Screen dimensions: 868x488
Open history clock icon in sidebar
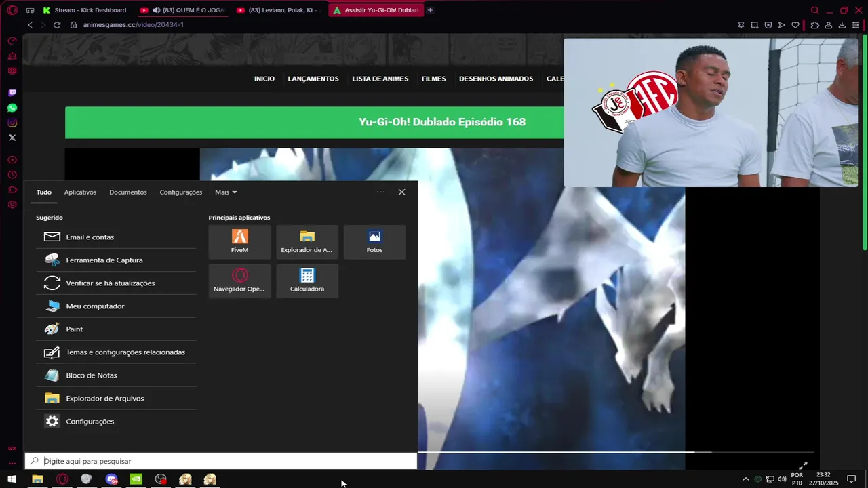pyautogui.click(x=12, y=175)
